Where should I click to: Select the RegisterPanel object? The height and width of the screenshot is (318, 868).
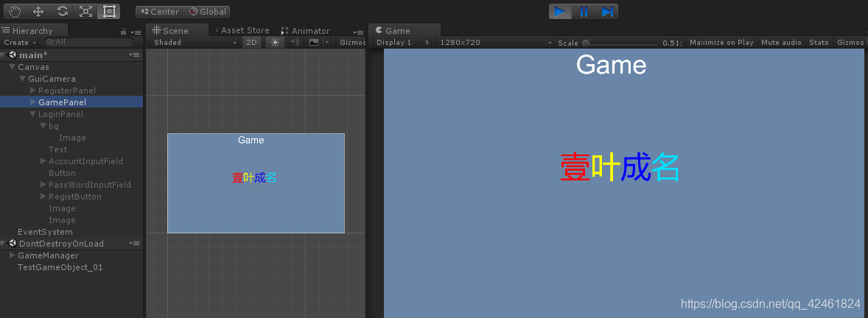coord(67,91)
